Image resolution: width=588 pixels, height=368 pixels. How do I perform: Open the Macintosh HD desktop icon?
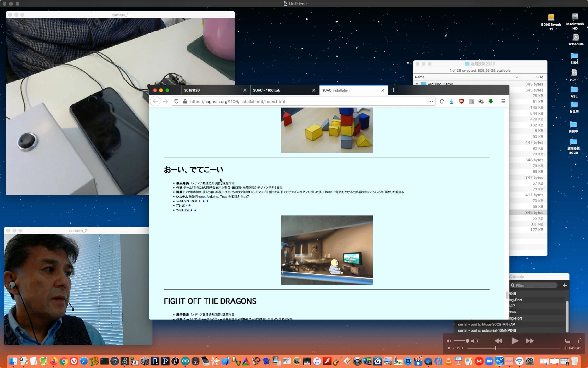(x=575, y=21)
